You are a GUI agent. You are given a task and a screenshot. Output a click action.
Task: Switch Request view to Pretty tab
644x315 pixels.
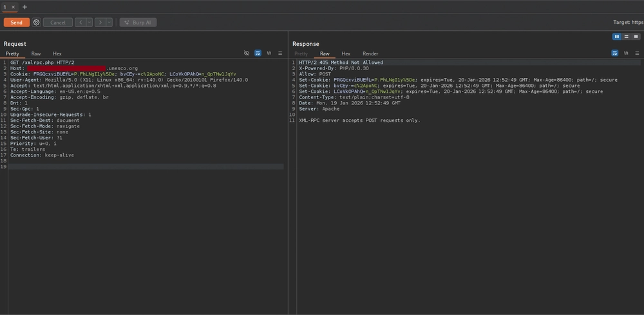point(12,54)
